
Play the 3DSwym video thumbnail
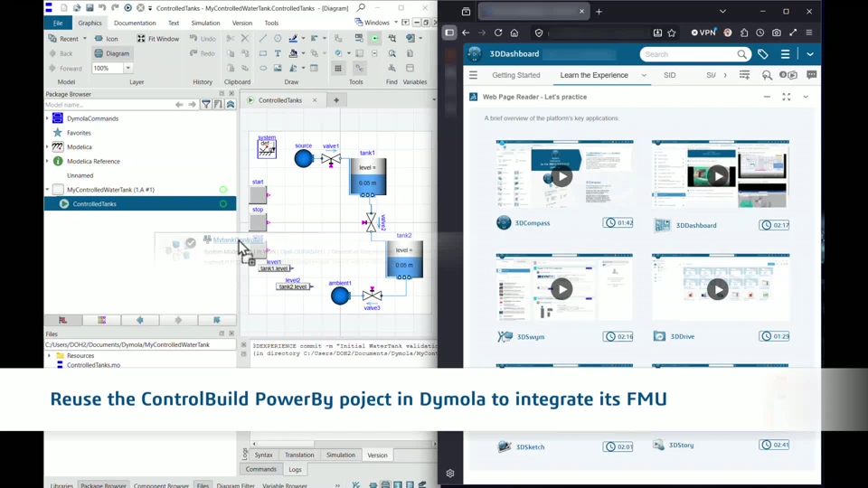[561, 289]
